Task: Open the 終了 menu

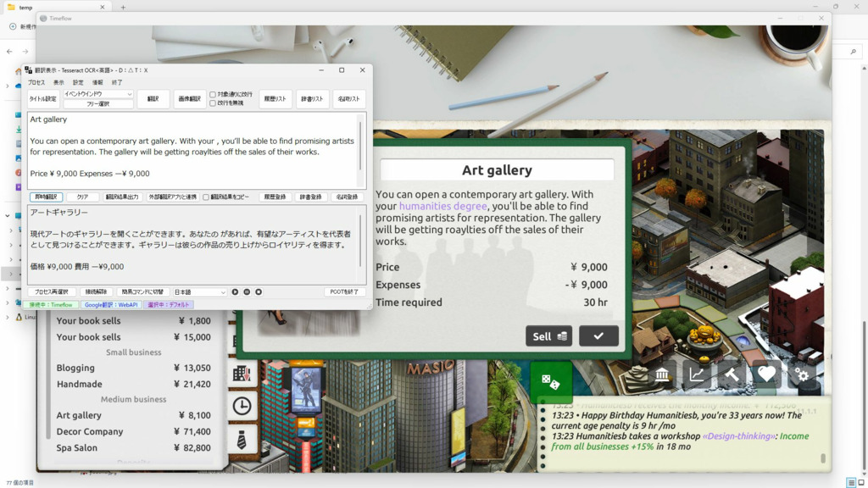Action: tap(117, 82)
